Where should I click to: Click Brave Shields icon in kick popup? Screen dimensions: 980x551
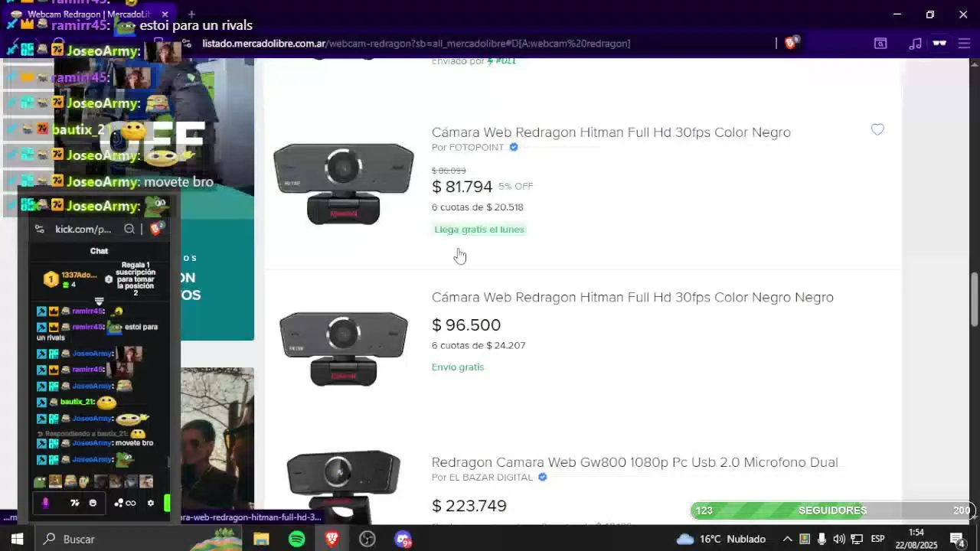[x=156, y=229]
